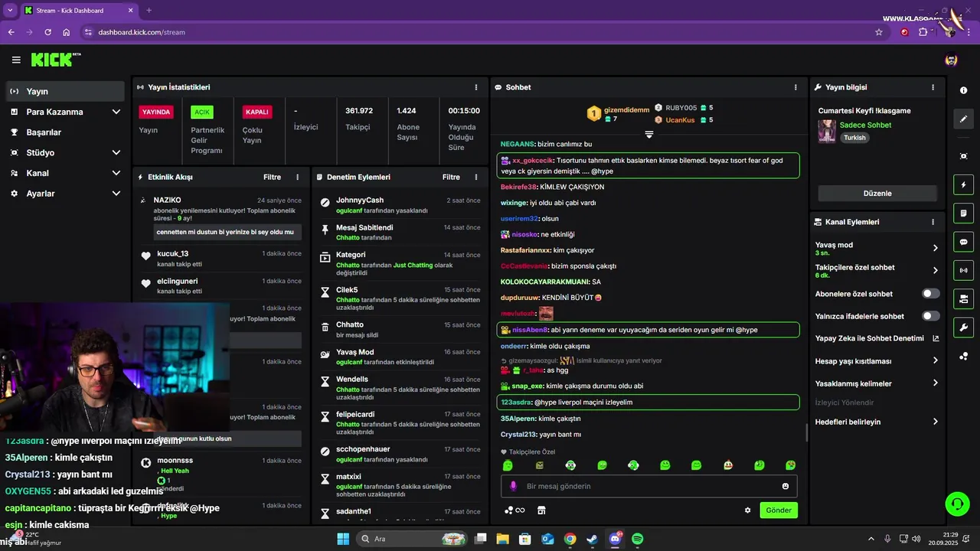The image size is (980, 551).
Task: Click the Düzenle button in Yayın bilgisi
Action: pos(877,194)
